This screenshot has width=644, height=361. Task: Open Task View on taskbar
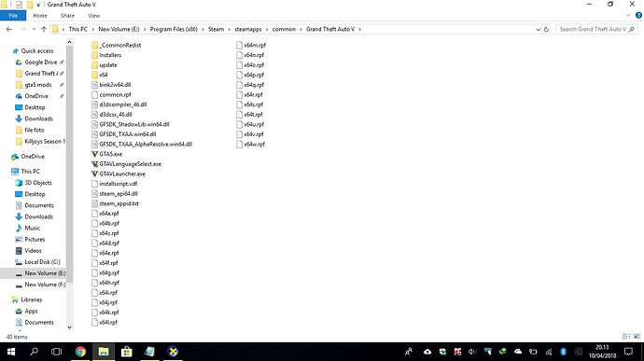[56, 352]
